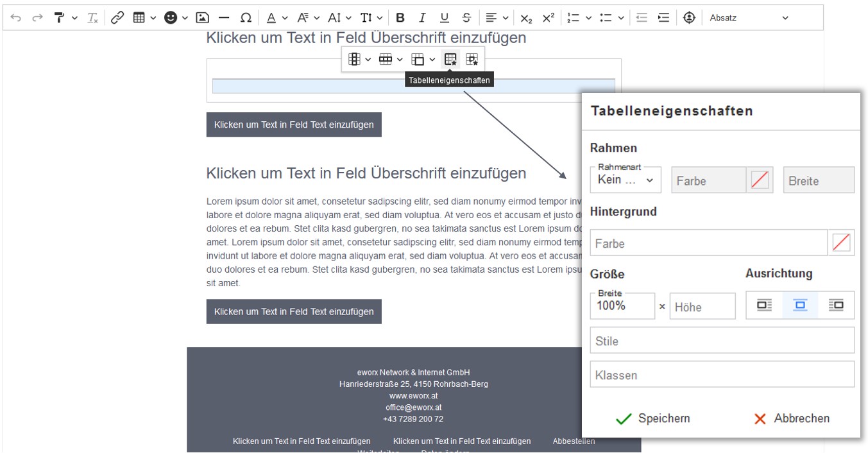Expand numbered list dropdown arrow

coord(589,18)
